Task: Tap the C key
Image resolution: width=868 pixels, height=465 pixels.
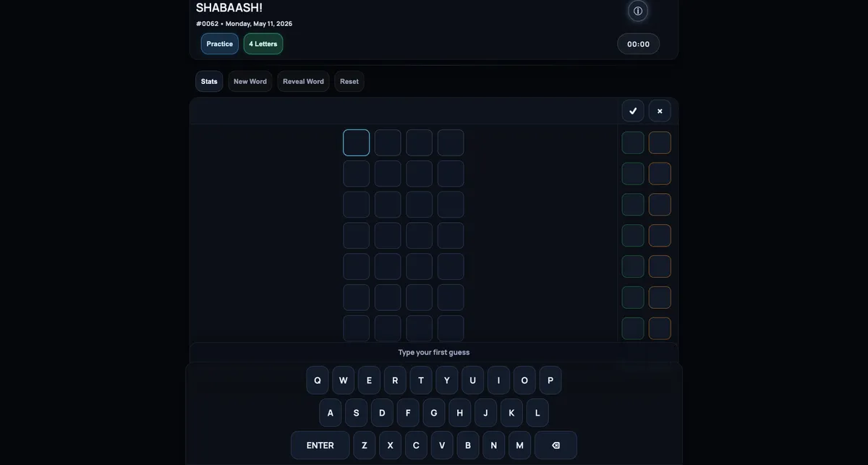Action: [x=416, y=445]
